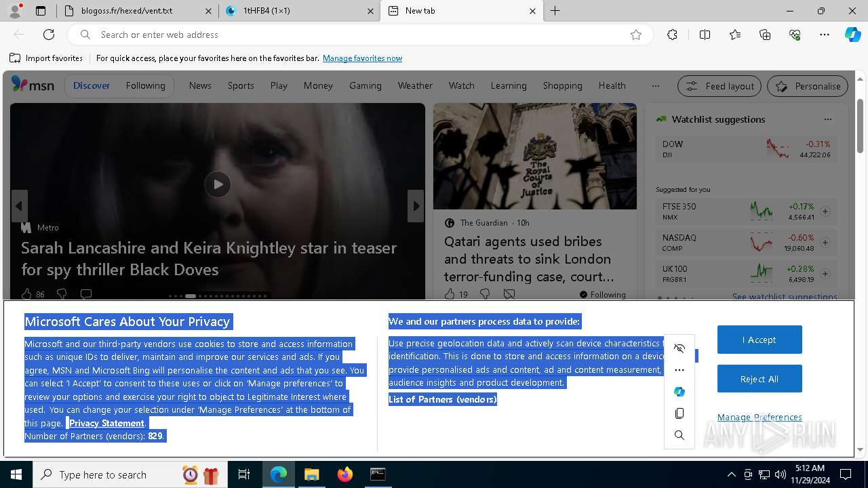868x488 pixels.
Task: Open Import favorites
Action: click(x=46, y=58)
